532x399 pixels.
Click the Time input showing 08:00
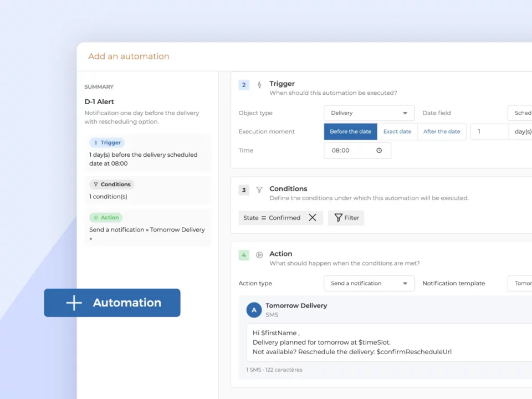pos(357,150)
